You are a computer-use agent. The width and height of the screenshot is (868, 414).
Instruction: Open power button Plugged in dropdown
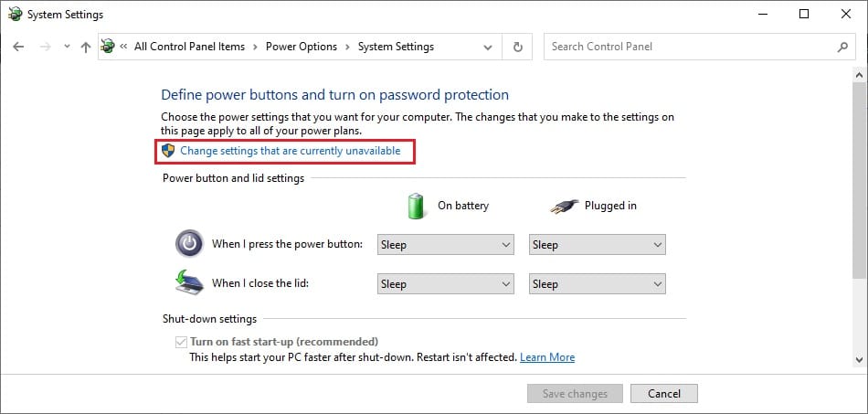point(598,245)
